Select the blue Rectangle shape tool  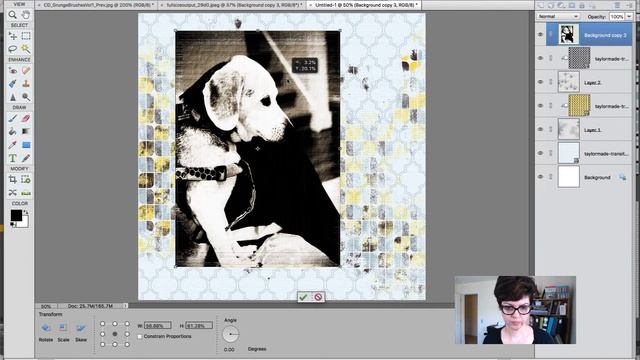(x=26, y=145)
